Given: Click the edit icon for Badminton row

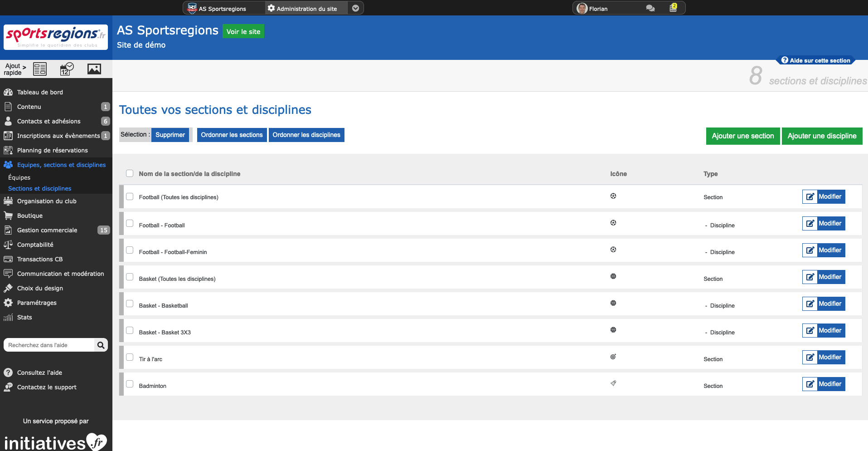Looking at the screenshot, I should coord(810,384).
